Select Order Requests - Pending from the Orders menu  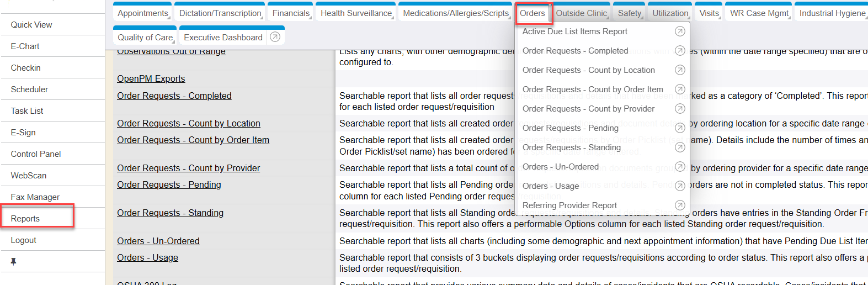tap(571, 128)
